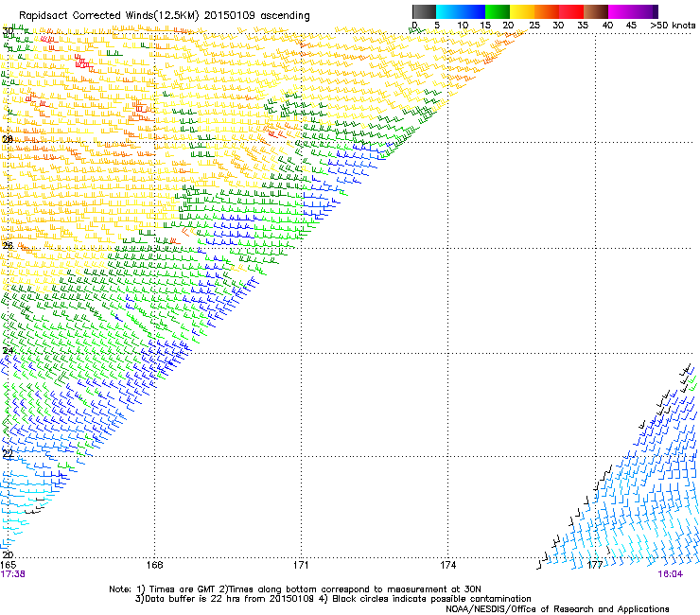Click the purple time stamp '17:38'

(x=12, y=574)
